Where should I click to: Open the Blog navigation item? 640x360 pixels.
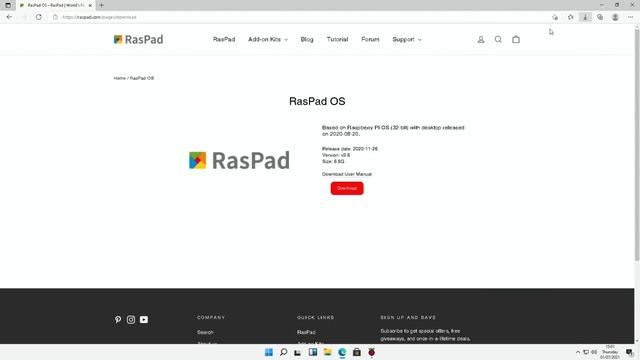tap(307, 40)
